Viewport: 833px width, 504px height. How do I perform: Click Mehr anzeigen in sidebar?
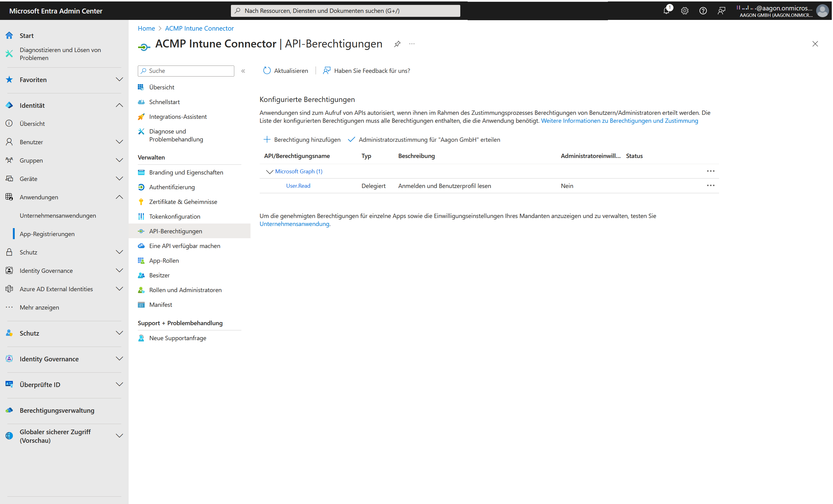click(x=39, y=308)
